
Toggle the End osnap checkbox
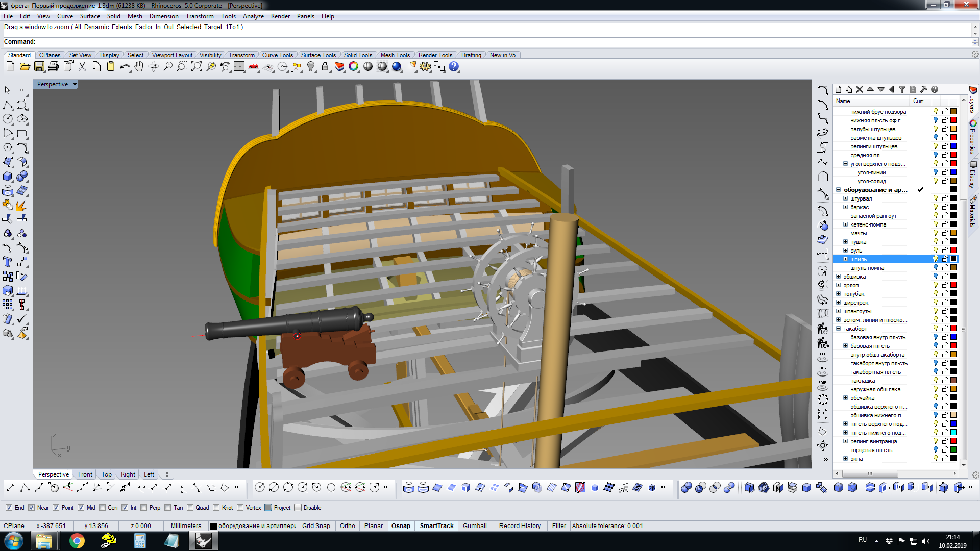(x=9, y=508)
